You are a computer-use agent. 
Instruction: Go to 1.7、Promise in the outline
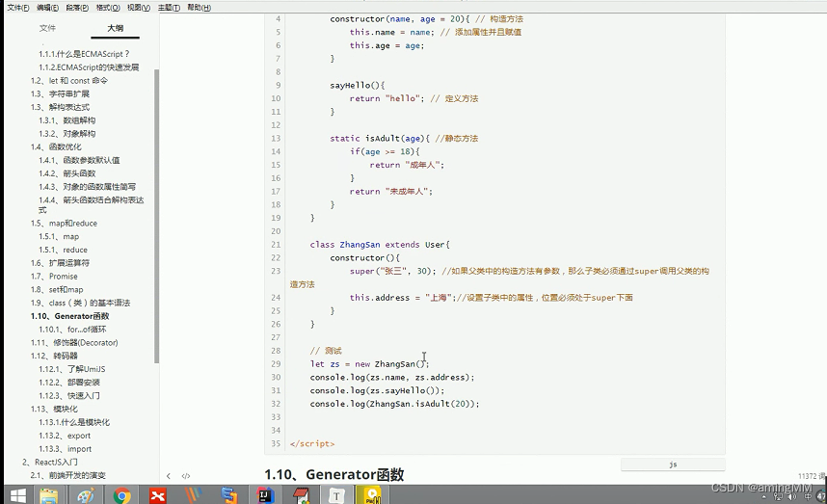(54, 277)
